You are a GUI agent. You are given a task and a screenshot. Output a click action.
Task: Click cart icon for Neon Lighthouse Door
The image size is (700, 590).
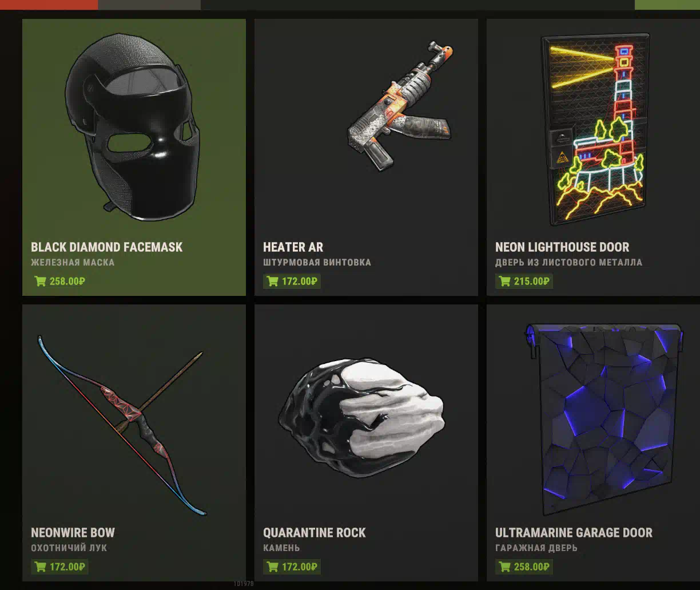pos(504,281)
